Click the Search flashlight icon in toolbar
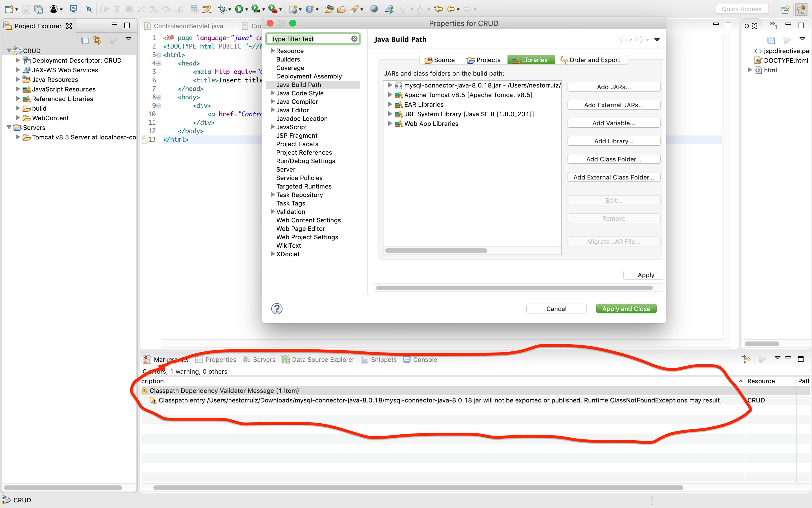This screenshot has height=508, width=812. [354, 9]
